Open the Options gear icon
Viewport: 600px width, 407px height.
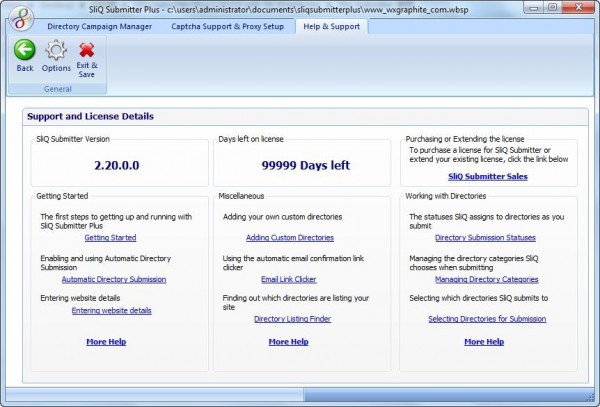[x=56, y=50]
